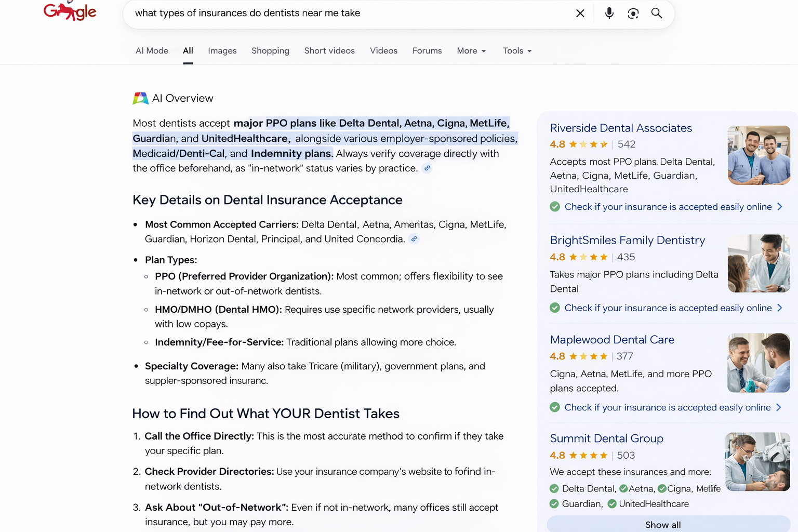Open BrightSmiles Family Dentistry listing
798x532 pixels.
click(x=628, y=240)
